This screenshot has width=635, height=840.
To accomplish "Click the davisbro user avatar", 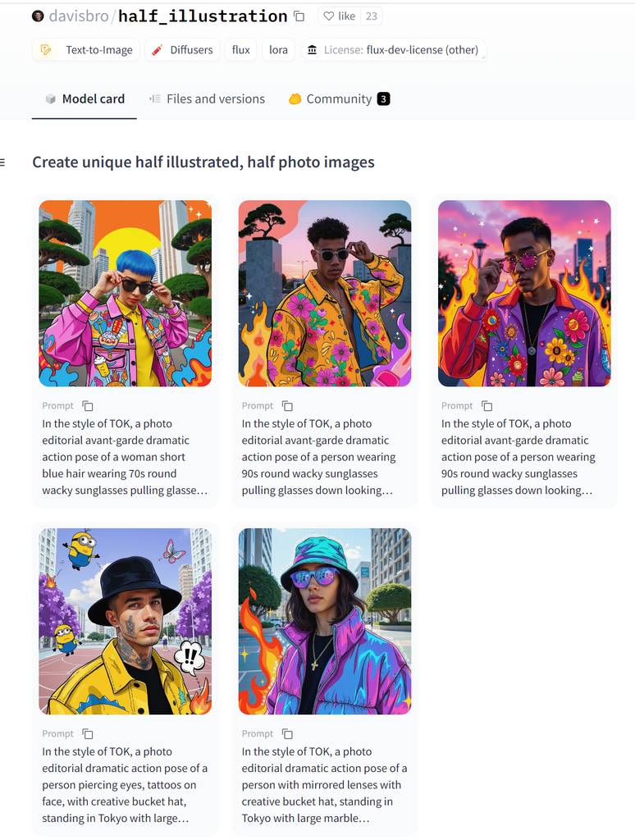I will coord(38,16).
